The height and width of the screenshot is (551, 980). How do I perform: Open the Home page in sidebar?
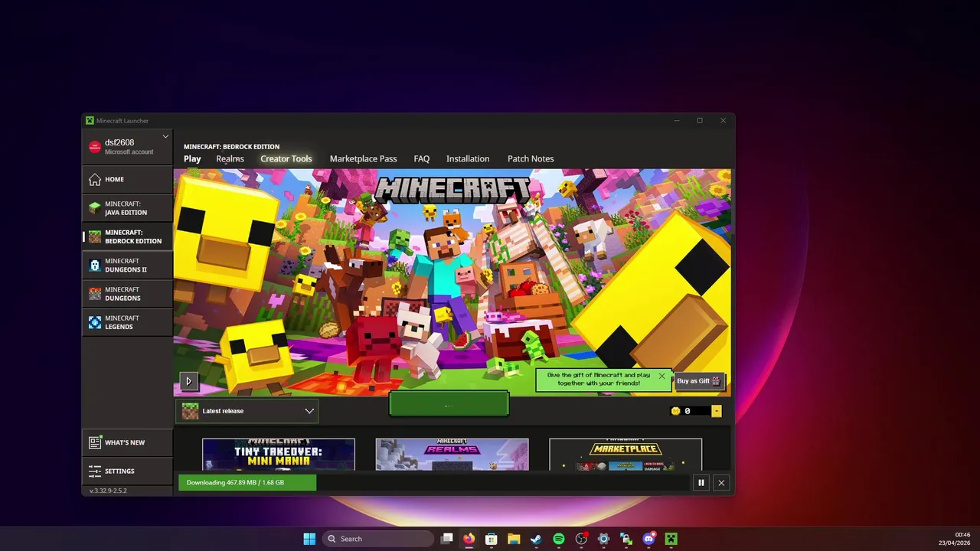click(x=127, y=179)
